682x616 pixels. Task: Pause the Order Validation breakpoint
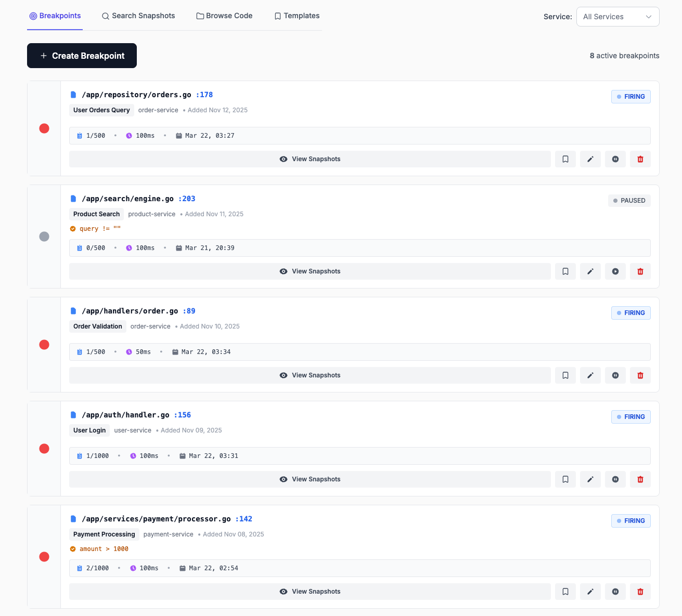coord(615,375)
